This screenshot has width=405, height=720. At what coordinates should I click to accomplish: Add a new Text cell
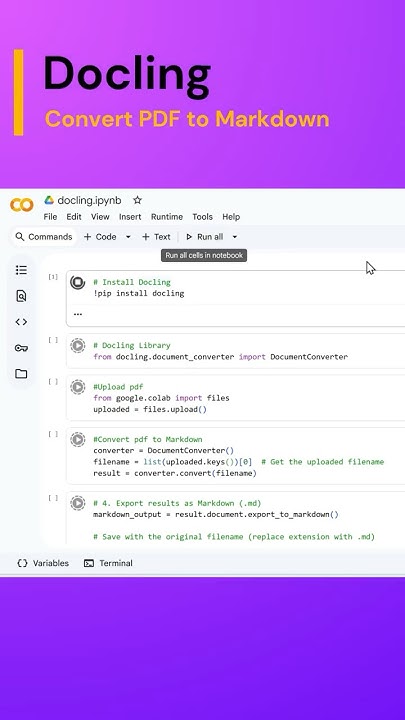pos(156,237)
